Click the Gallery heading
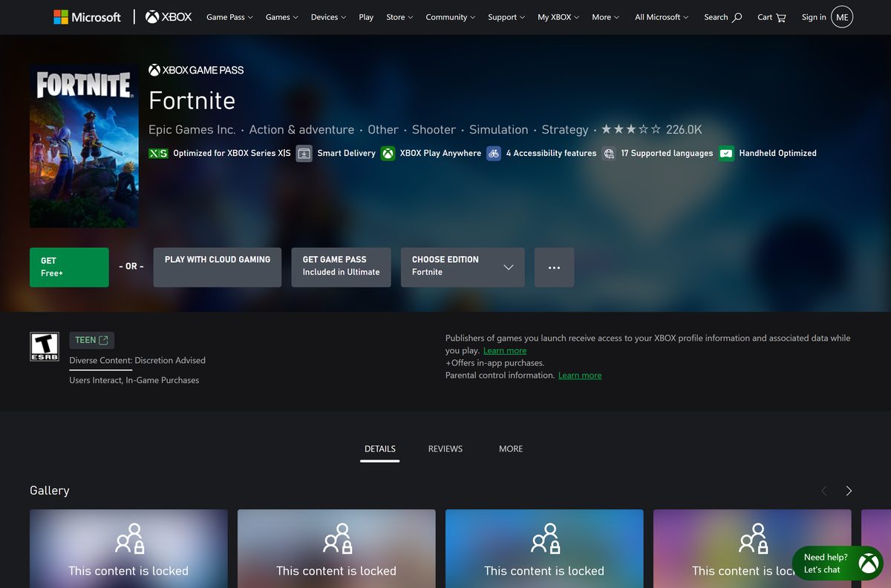Screen dimensions: 891x588 tap(50, 491)
